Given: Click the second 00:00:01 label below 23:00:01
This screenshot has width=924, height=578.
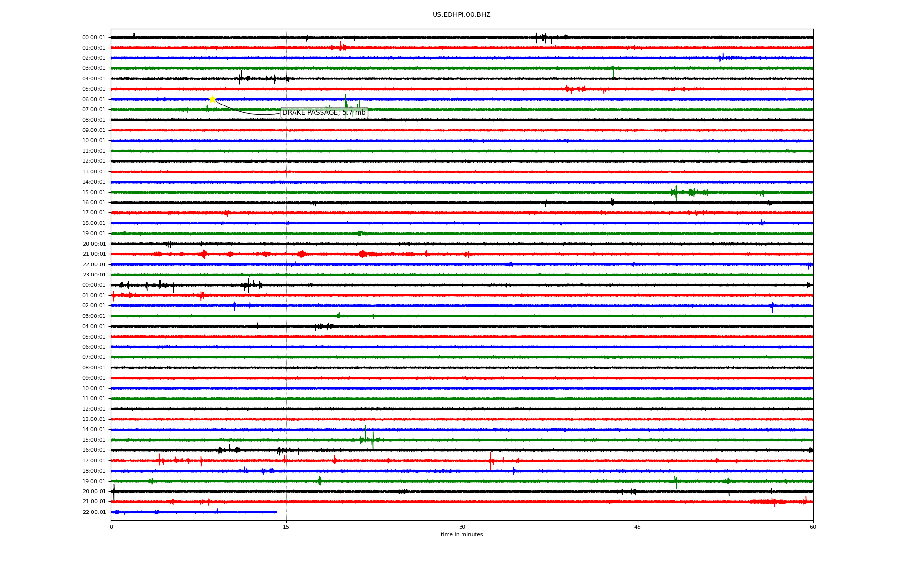Looking at the screenshot, I should coord(94,285).
